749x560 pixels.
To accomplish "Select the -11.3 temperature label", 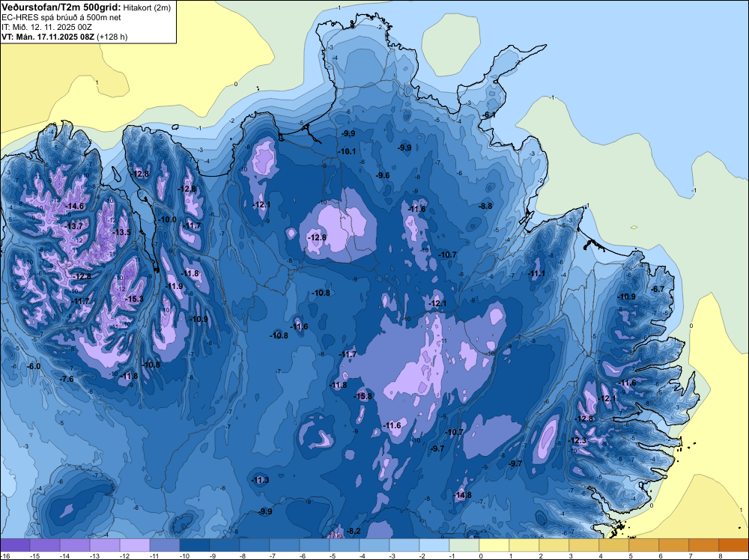I will point(260,481).
